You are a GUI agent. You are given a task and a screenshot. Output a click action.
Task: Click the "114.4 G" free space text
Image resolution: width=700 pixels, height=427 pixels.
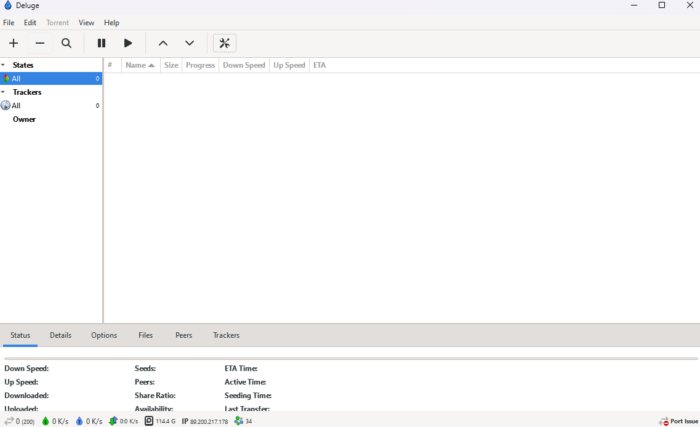(x=166, y=421)
